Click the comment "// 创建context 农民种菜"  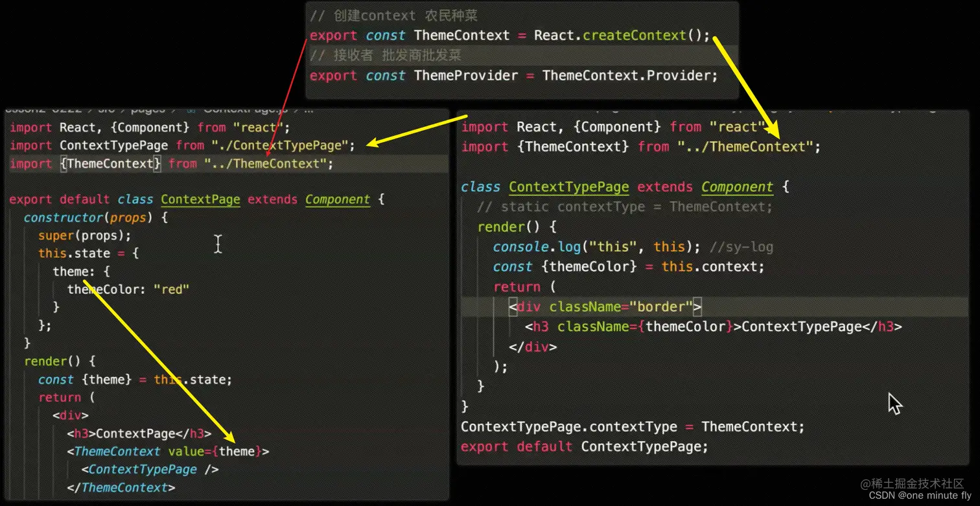click(x=393, y=16)
